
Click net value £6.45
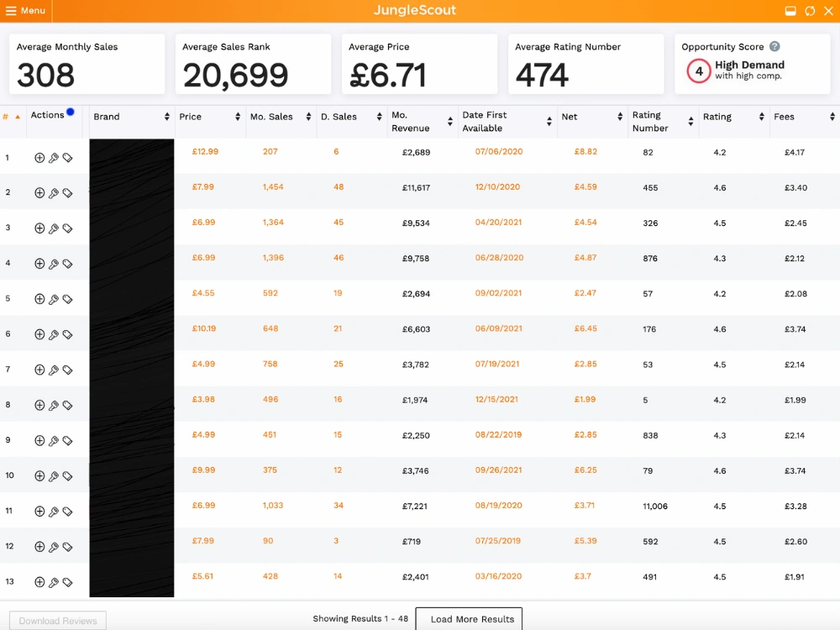point(585,328)
